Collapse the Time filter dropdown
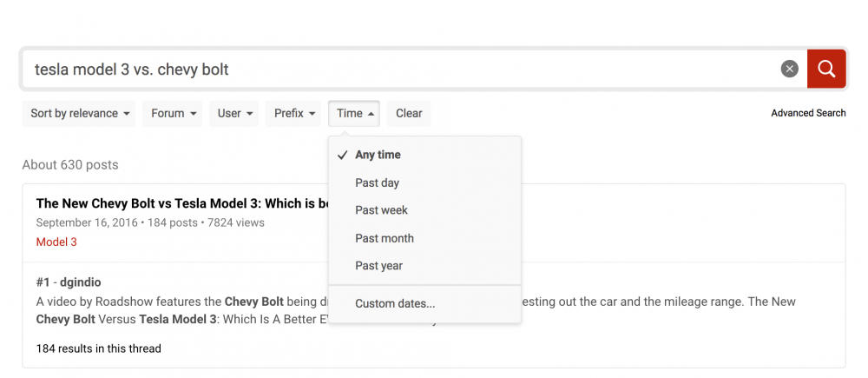 [x=354, y=114]
